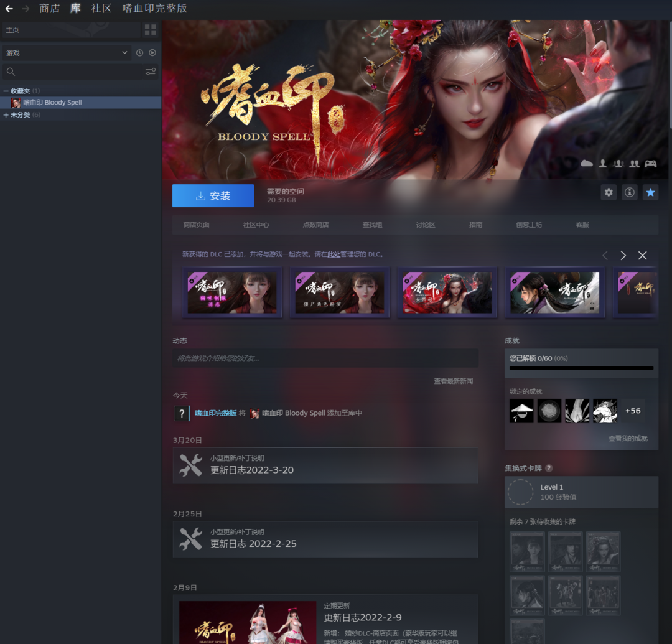Open help for trading cards
Image resolution: width=672 pixels, height=644 pixels.
(549, 469)
